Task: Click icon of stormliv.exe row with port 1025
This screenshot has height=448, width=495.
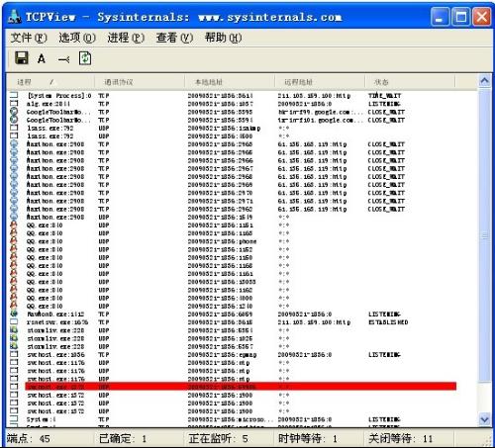Action: pyautogui.click(x=14, y=338)
